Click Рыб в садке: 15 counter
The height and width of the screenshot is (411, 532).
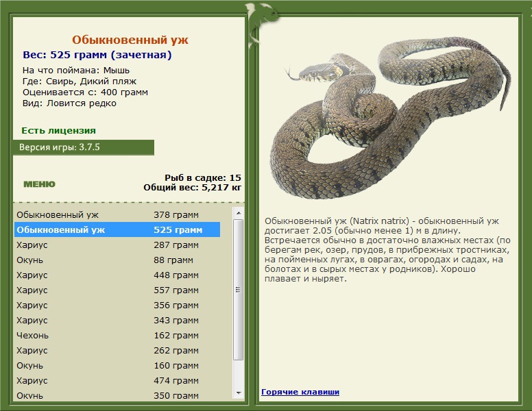(203, 177)
